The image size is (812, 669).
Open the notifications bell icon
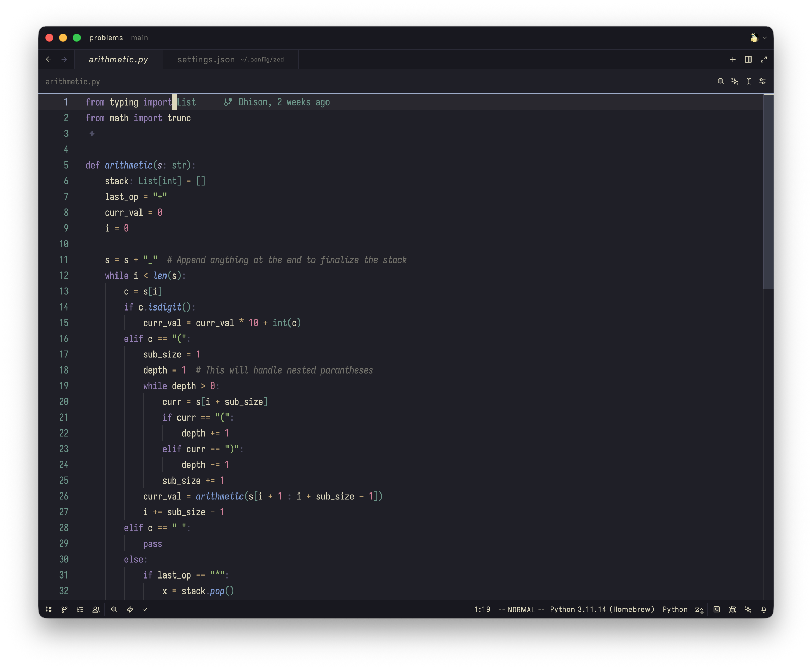(763, 609)
